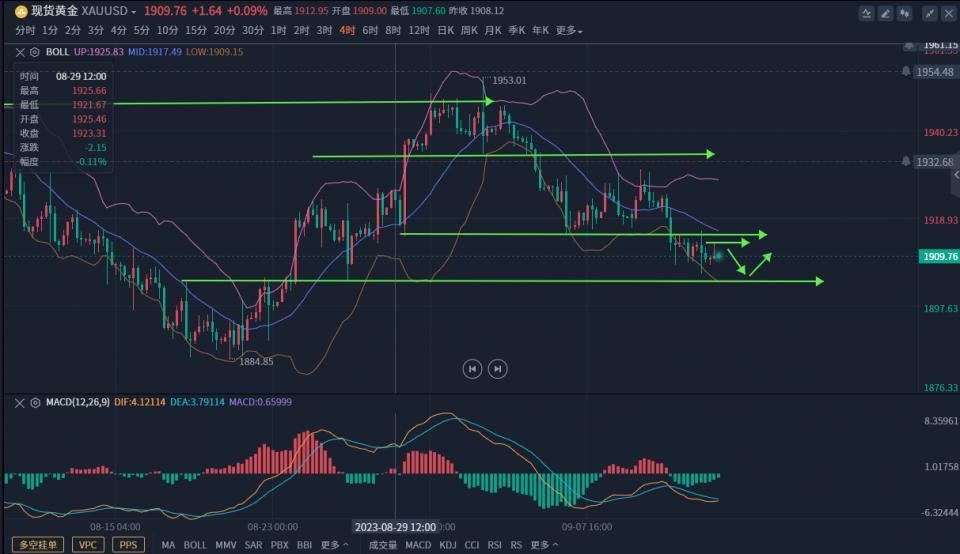Select the 1分 timeframe
Image resolution: width=960 pixels, height=554 pixels.
tap(50, 30)
